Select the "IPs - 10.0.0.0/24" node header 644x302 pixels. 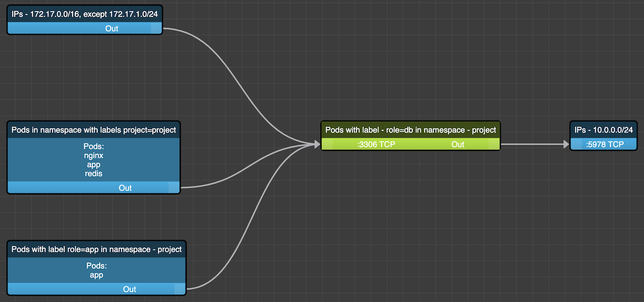(603, 130)
